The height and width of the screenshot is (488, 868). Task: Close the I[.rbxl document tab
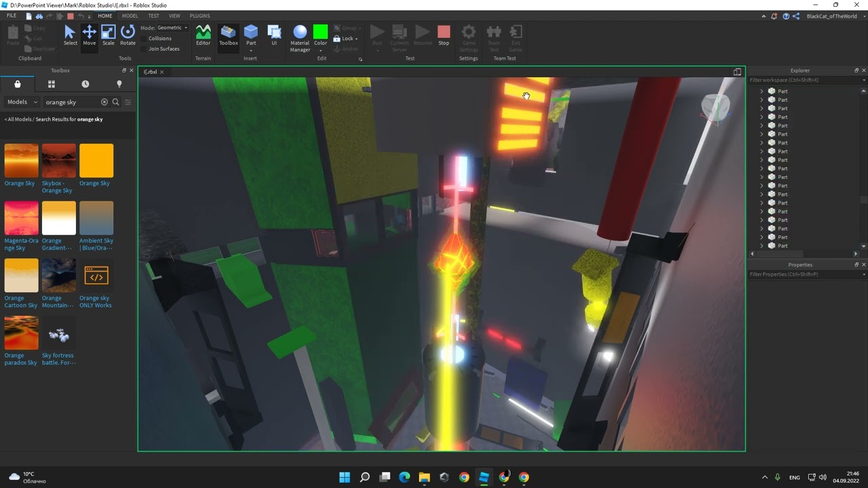pos(161,72)
